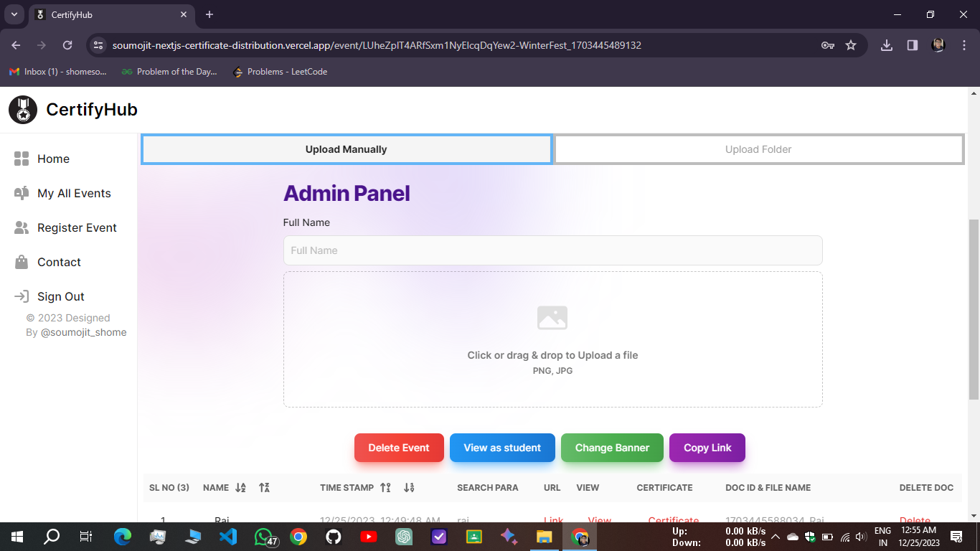Click the DOC ID & FILE NAME header
980x551 pixels.
(768, 487)
